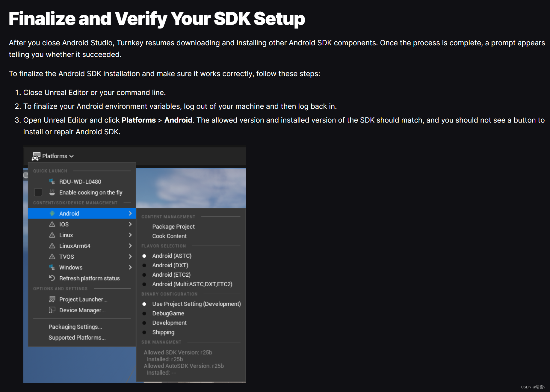Enable the cooking on the fly checkbox
Viewport: 550px width, 392px height.
pos(38,192)
